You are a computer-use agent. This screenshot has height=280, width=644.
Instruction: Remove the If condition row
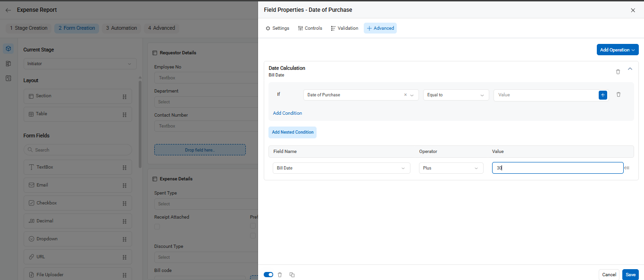(x=619, y=94)
